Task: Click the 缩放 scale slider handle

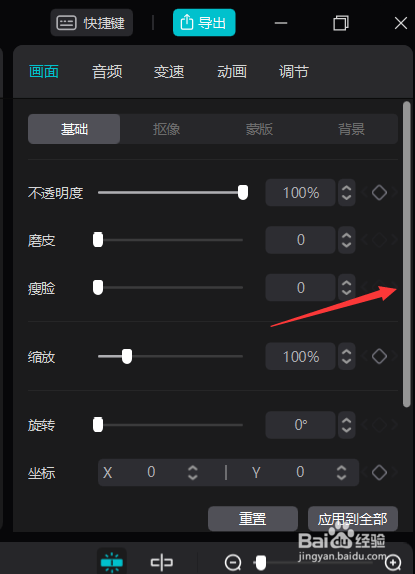Action: [x=127, y=356]
